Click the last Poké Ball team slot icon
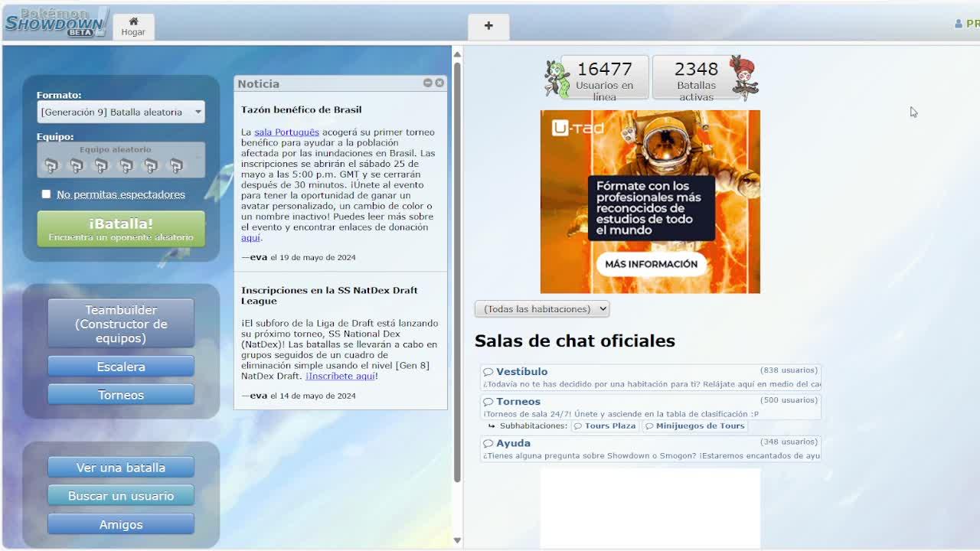 176,165
